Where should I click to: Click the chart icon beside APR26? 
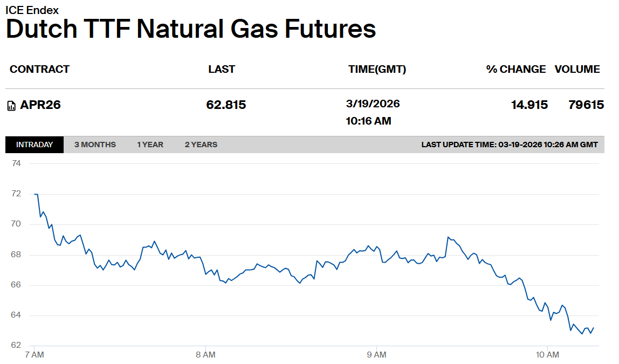coord(11,106)
